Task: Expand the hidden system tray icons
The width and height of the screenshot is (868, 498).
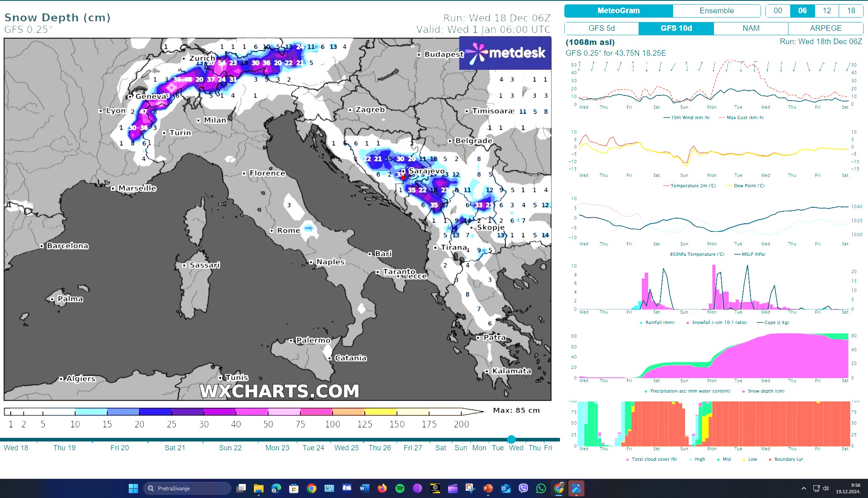Action: click(803, 488)
